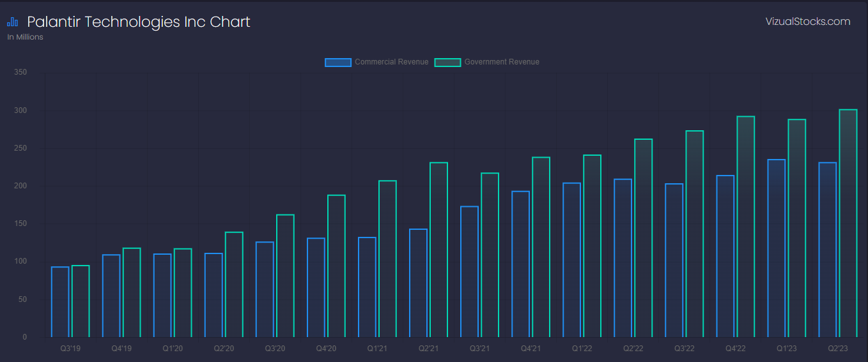Select the Q1'22 Commercial Revenue bar
The height and width of the screenshot is (362, 868).
click(571, 260)
